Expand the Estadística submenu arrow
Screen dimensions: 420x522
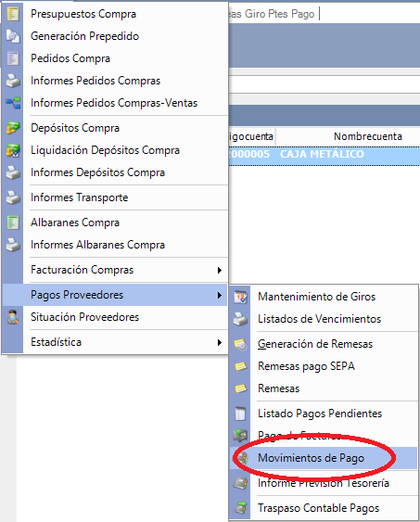pyautogui.click(x=220, y=342)
